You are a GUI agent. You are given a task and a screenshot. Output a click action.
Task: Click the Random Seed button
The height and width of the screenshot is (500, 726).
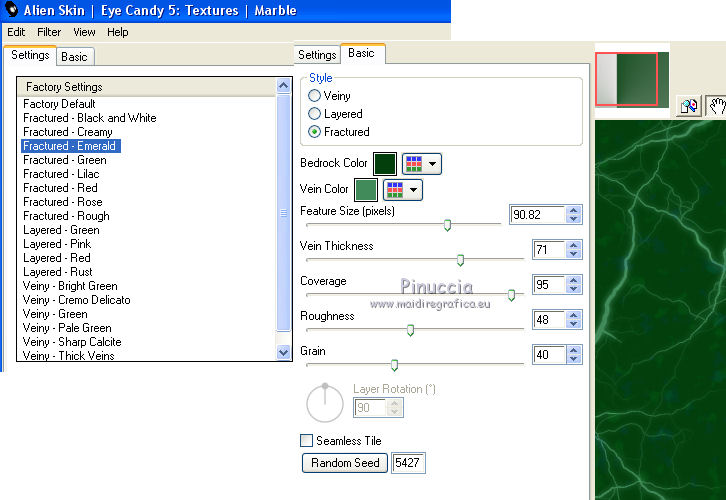pos(344,462)
